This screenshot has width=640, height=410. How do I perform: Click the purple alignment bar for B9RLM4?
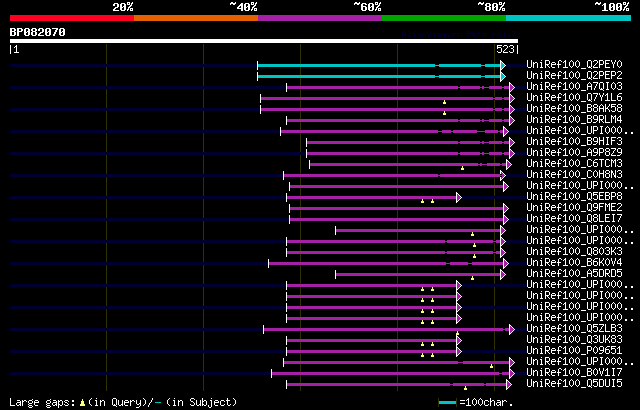tap(398, 120)
